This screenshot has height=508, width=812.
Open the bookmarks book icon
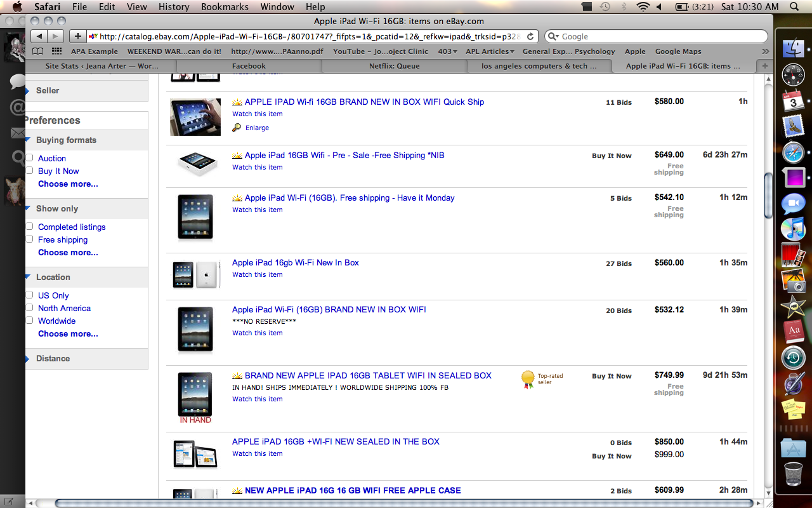click(39, 51)
